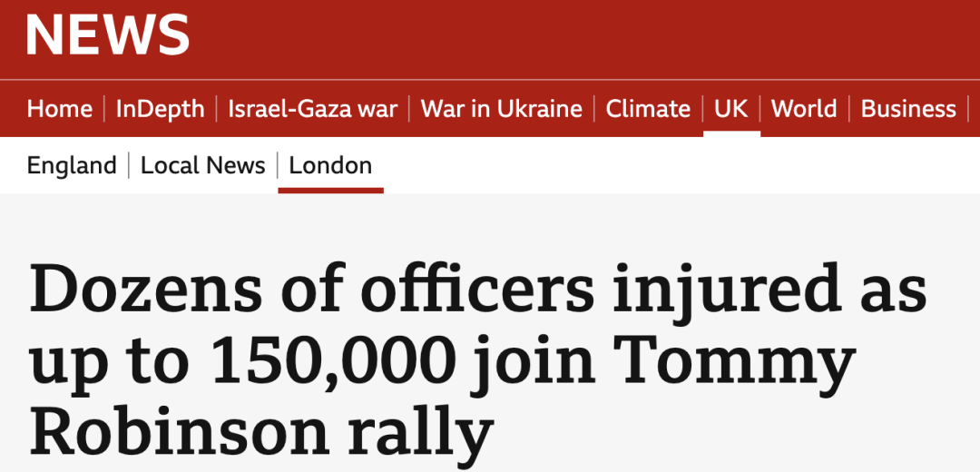Open the Climate section
The width and height of the screenshot is (980, 472).
click(x=648, y=110)
